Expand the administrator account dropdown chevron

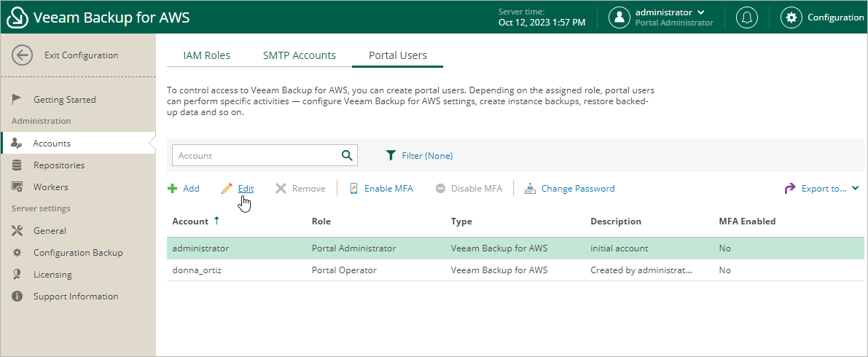(x=701, y=12)
